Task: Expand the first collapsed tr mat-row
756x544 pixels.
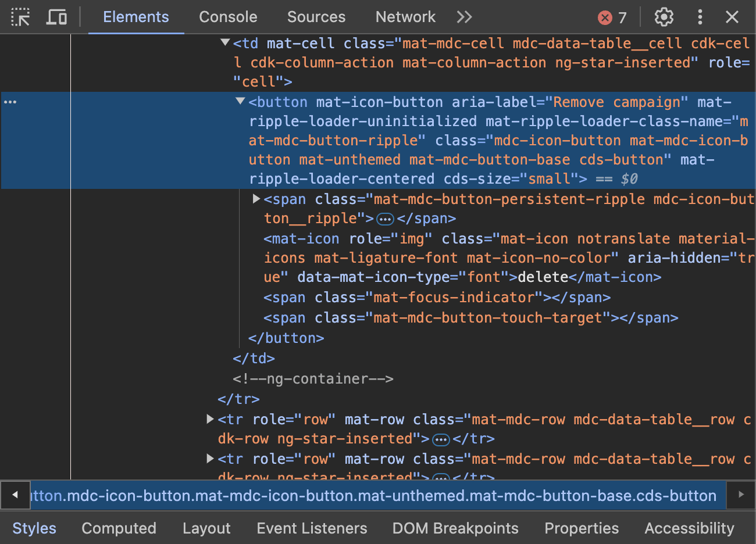Action: point(210,419)
